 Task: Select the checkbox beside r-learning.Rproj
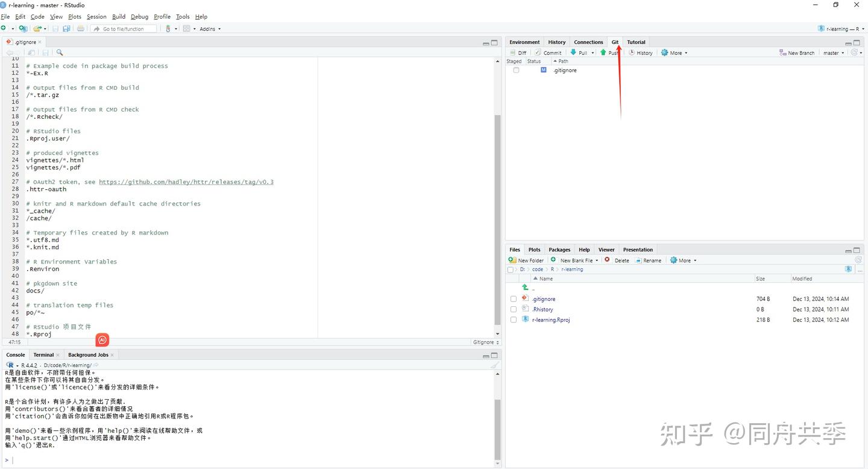click(x=514, y=319)
